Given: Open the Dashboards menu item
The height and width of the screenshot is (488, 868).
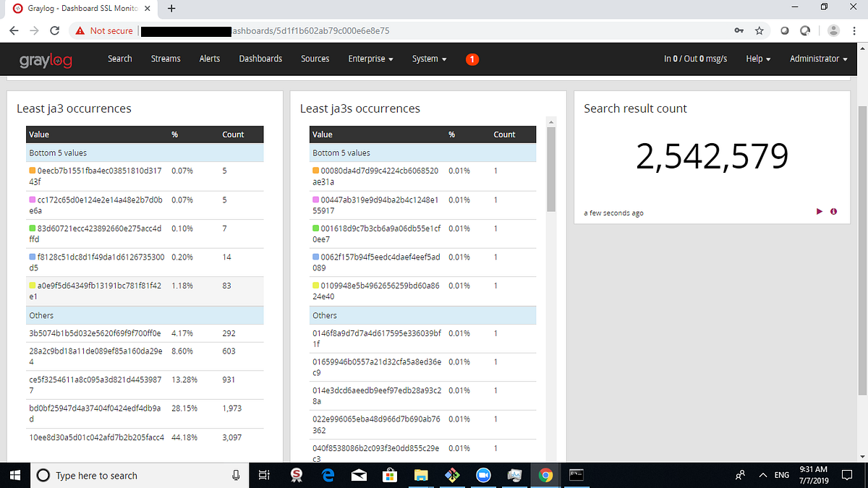Looking at the screenshot, I should click(x=260, y=59).
